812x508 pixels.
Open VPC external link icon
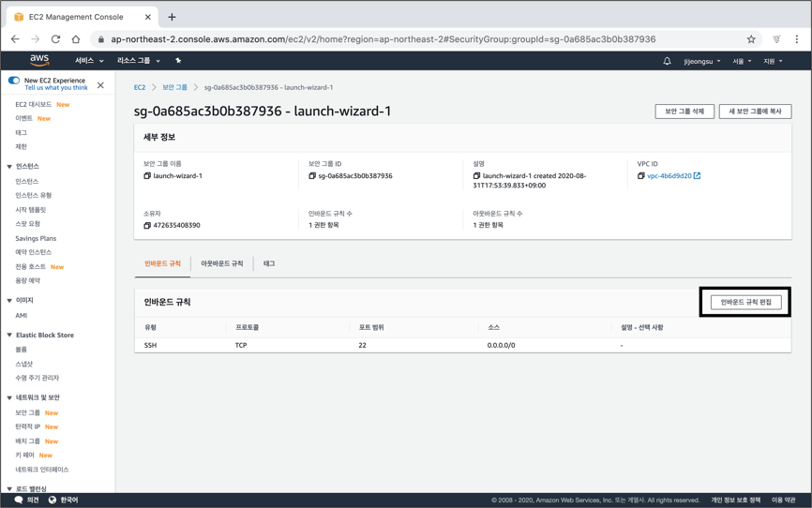[697, 176]
